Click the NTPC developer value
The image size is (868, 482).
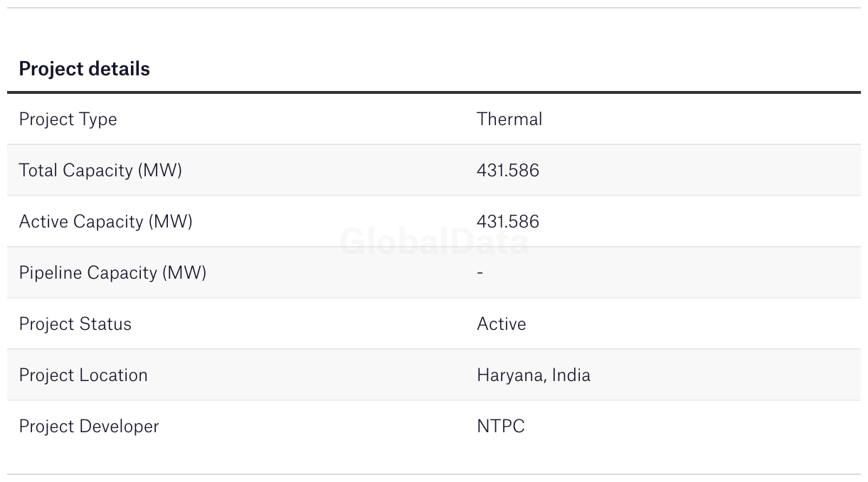tap(501, 427)
